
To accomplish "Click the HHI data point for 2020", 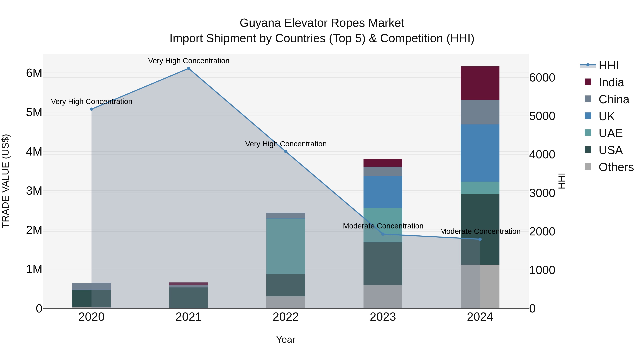I will 91,109.
